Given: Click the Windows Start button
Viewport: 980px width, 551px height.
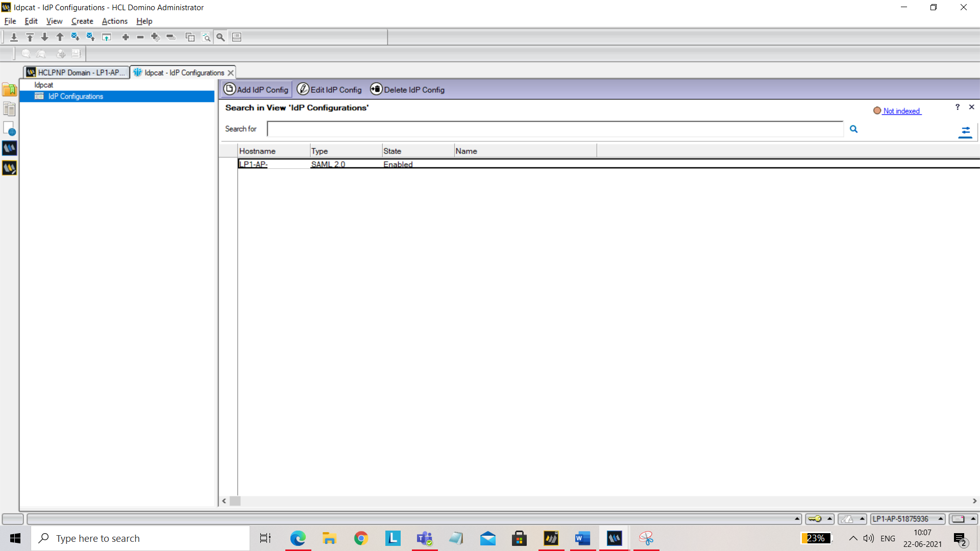Looking at the screenshot, I should click(15, 538).
